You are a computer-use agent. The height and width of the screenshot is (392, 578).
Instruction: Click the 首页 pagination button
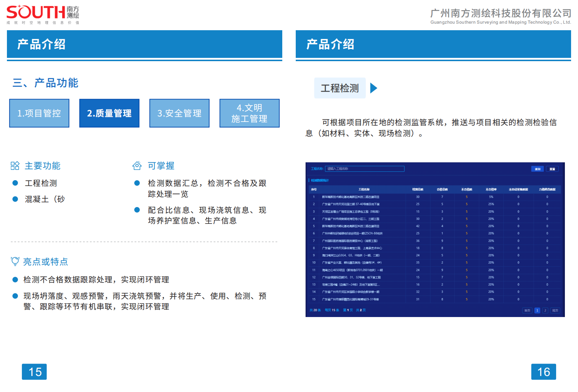tap(527, 310)
